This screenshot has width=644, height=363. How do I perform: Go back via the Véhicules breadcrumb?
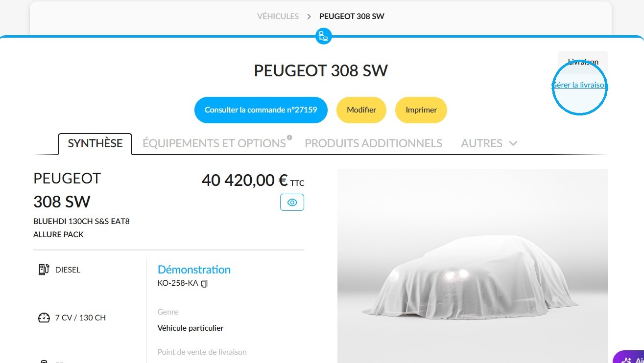278,16
